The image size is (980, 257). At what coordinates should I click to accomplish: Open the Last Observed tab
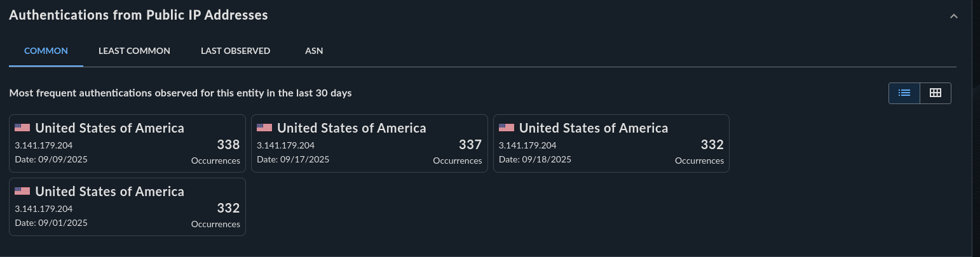235,51
